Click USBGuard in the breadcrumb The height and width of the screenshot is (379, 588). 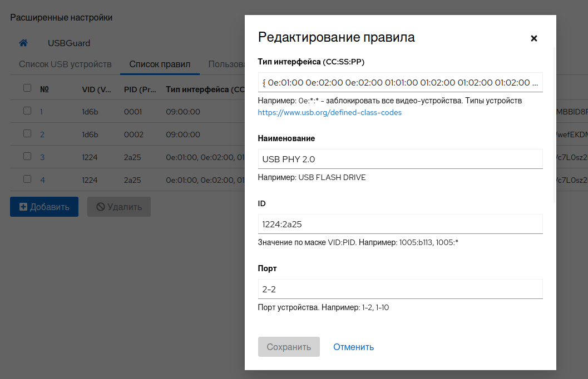tap(69, 43)
